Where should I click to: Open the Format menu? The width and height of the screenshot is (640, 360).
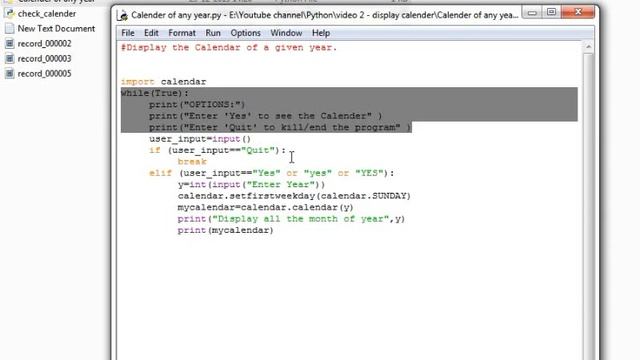coord(182,33)
